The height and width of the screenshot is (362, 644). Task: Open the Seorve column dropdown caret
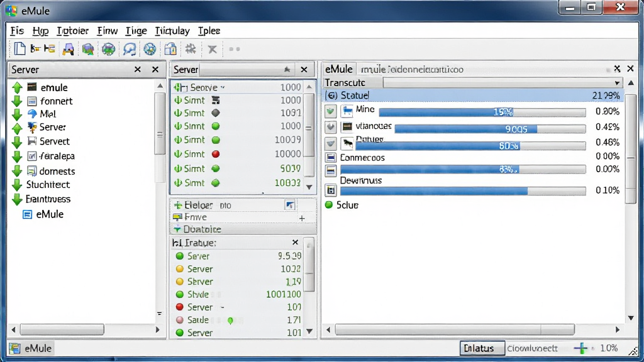(x=223, y=87)
